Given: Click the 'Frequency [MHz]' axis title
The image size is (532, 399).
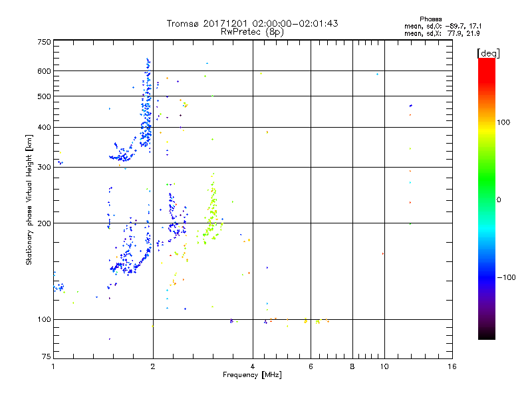Looking at the screenshot, I should click(x=252, y=375).
